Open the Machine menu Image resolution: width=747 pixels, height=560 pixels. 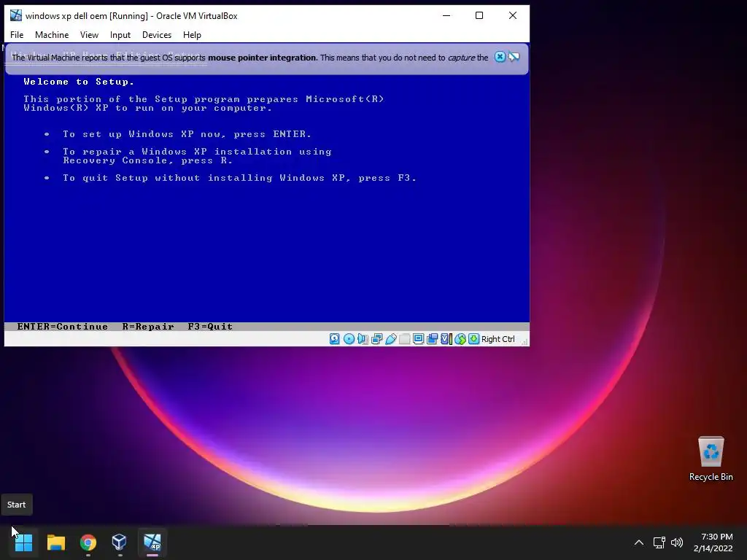52,35
